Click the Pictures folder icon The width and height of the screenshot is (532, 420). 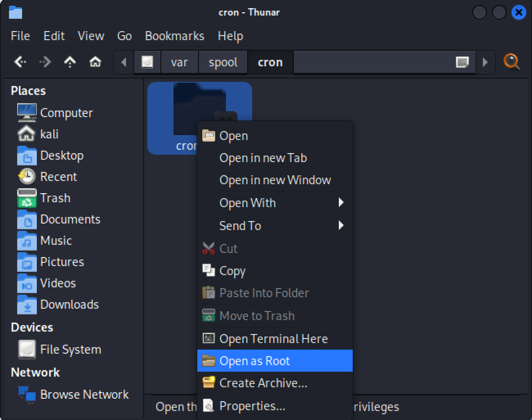coord(27,262)
